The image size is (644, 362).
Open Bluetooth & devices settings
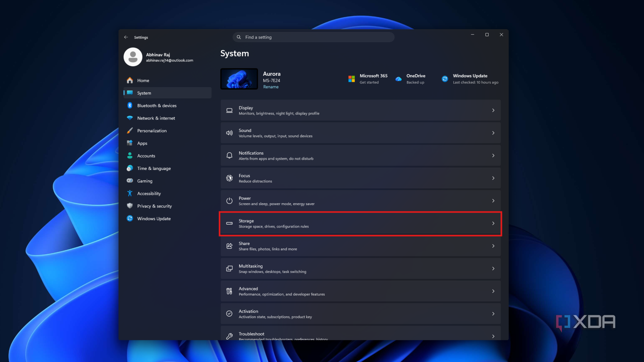pyautogui.click(x=168, y=105)
